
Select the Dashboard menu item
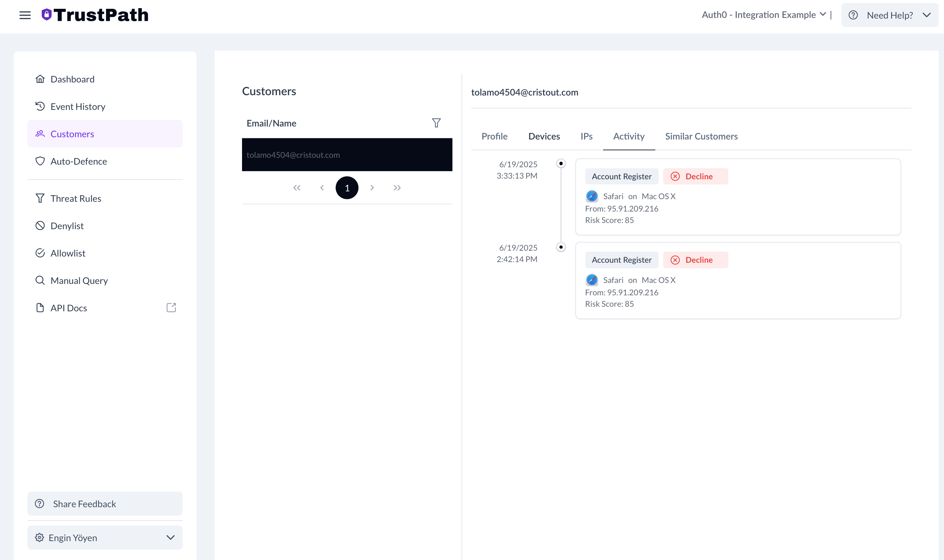(72, 79)
